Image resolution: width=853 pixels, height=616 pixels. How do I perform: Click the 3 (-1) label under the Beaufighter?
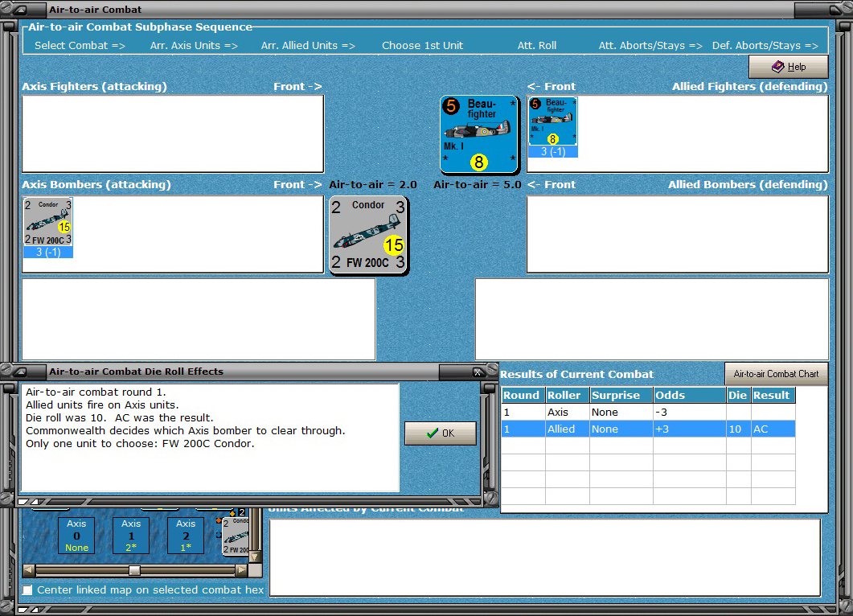[x=552, y=152]
